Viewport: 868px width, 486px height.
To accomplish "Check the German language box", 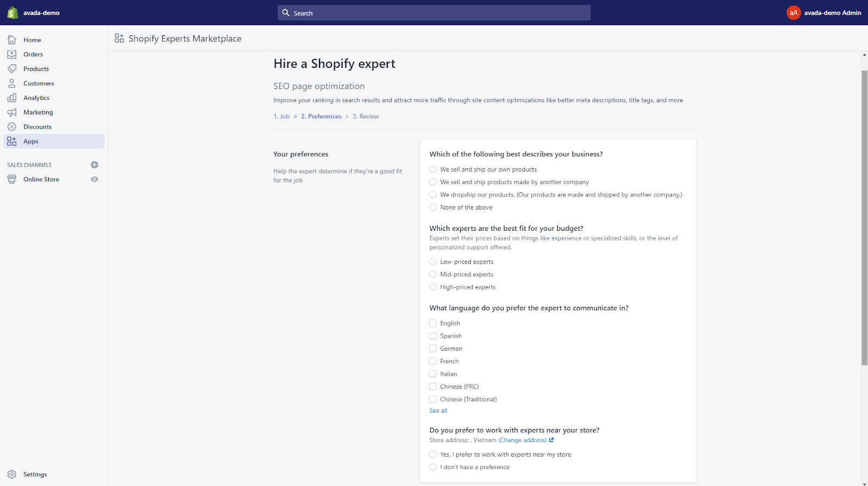I will pyautogui.click(x=433, y=349).
